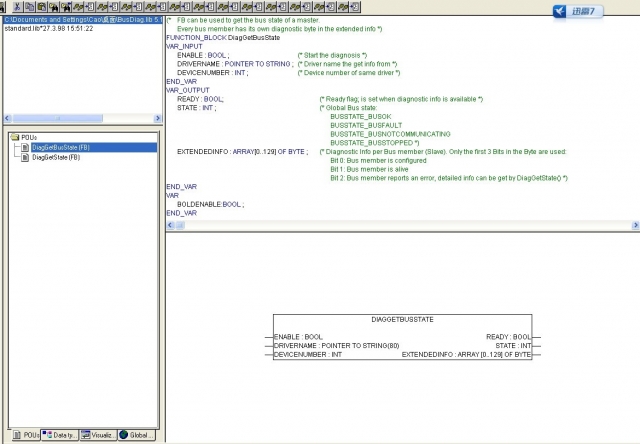Switch to the Global variables tab
640x444 pixels.
(x=137, y=435)
